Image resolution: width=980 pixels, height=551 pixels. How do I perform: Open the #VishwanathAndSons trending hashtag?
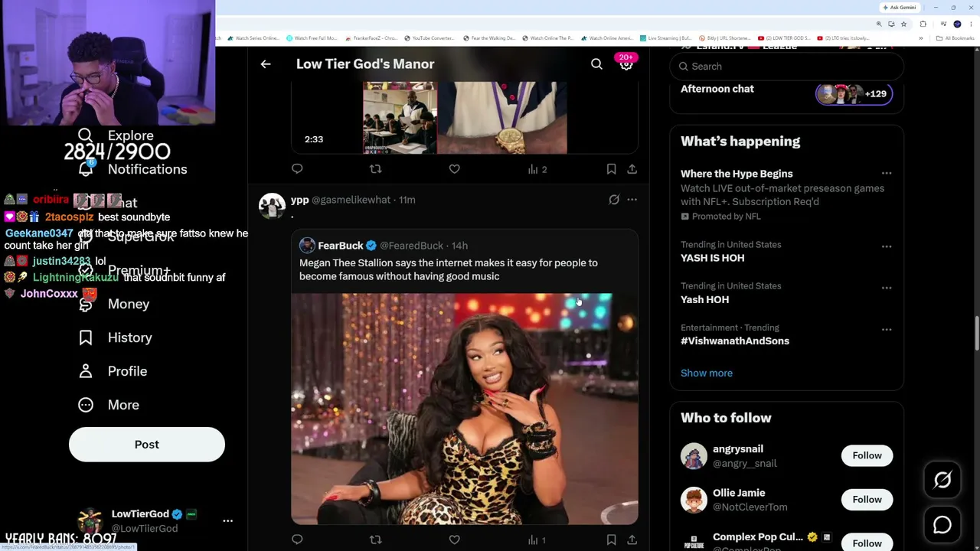(x=735, y=341)
